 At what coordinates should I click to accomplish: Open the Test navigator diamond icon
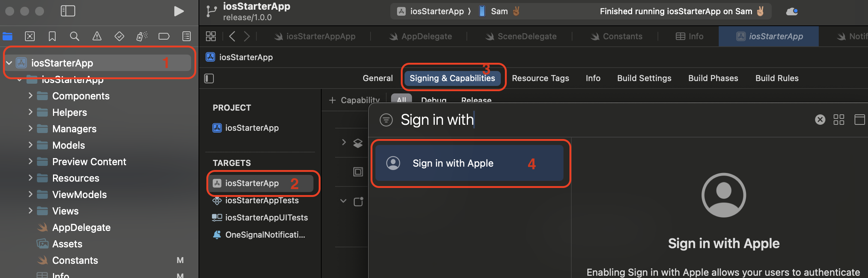[119, 36]
